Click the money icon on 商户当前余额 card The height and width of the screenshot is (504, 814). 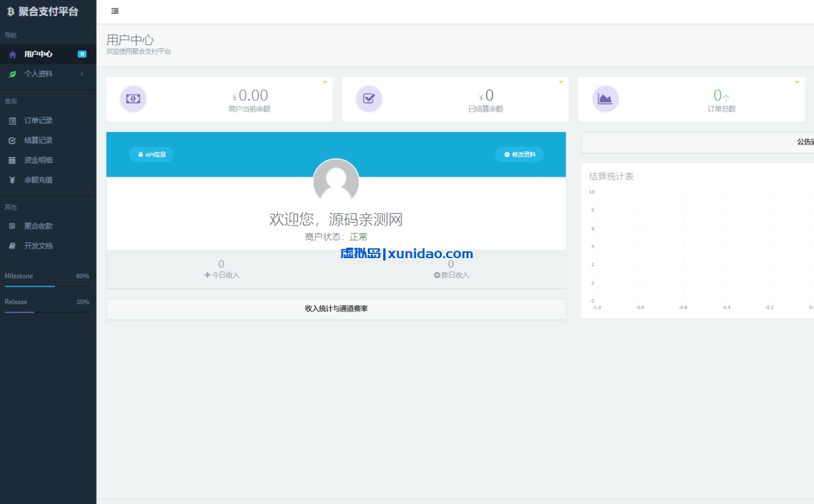[133, 98]
